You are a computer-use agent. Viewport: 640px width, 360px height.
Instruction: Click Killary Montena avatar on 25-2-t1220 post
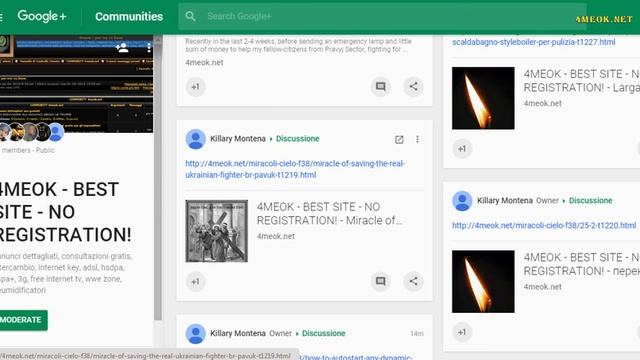click(x=462, y=201)
